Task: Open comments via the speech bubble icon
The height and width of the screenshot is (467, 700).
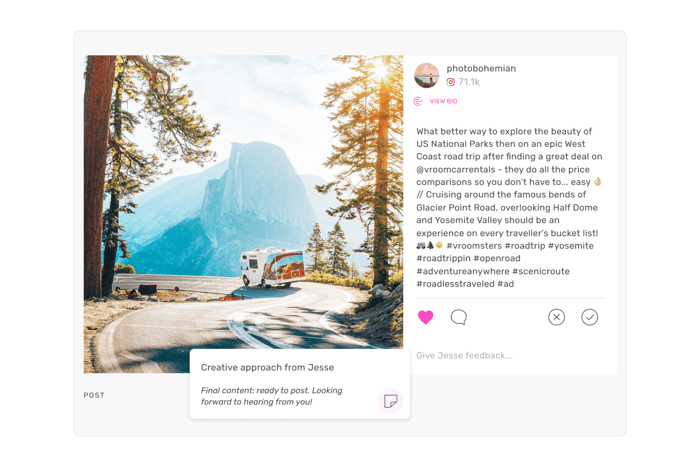Action: [458, 317]
